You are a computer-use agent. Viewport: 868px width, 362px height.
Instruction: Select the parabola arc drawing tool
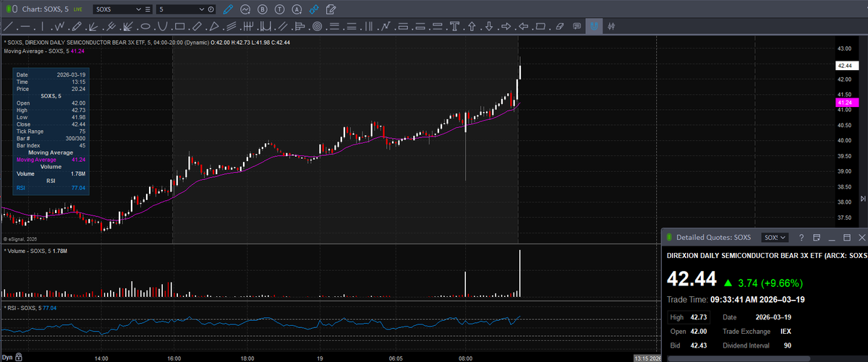(x=163, y=27)
